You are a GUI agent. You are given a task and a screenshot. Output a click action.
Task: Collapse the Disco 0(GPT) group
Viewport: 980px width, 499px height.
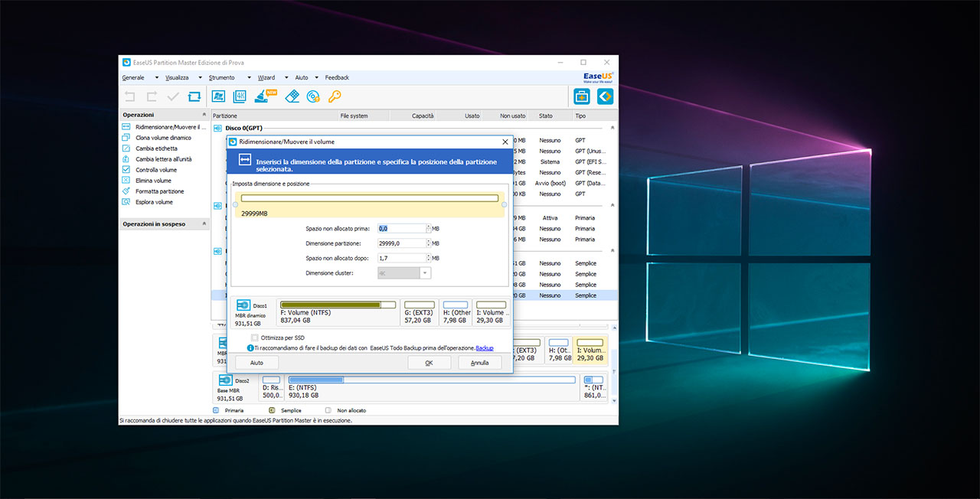[x=612, y=128]
